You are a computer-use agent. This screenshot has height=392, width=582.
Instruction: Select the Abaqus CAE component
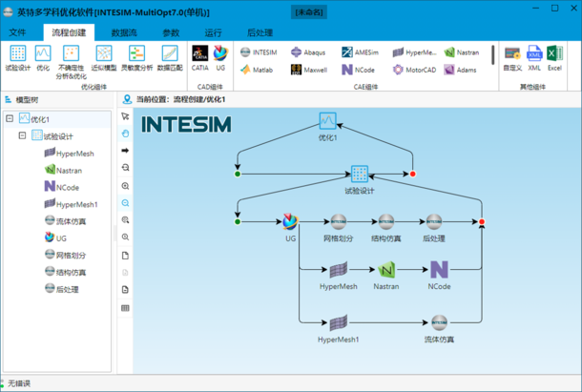[x=308, y=52]
